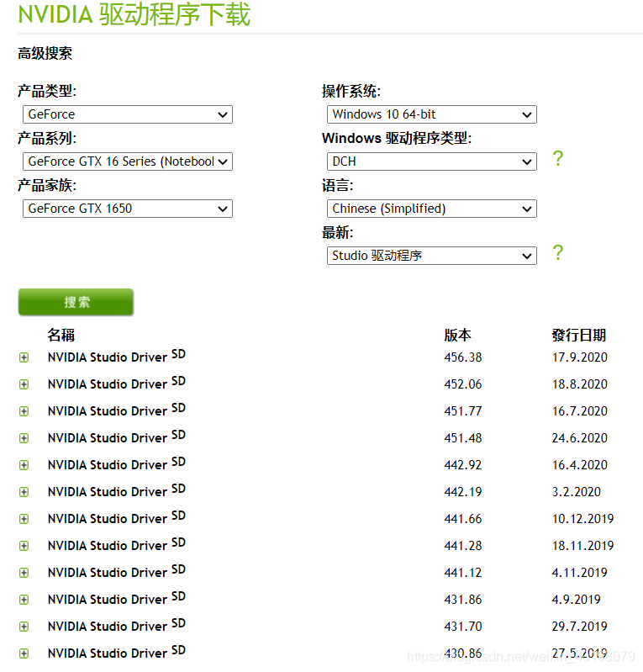This screenshot has height=672, width=643.
Task: Open Windows driver type dropdown DCH
Action: (432, 161)
